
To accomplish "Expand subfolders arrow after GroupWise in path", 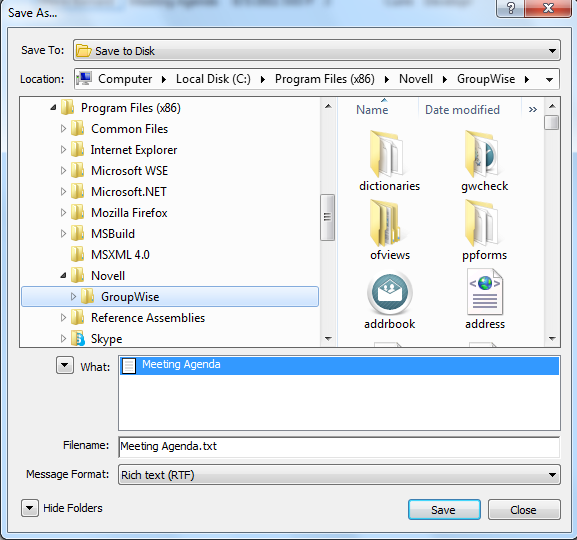I will tap(527, 80).
